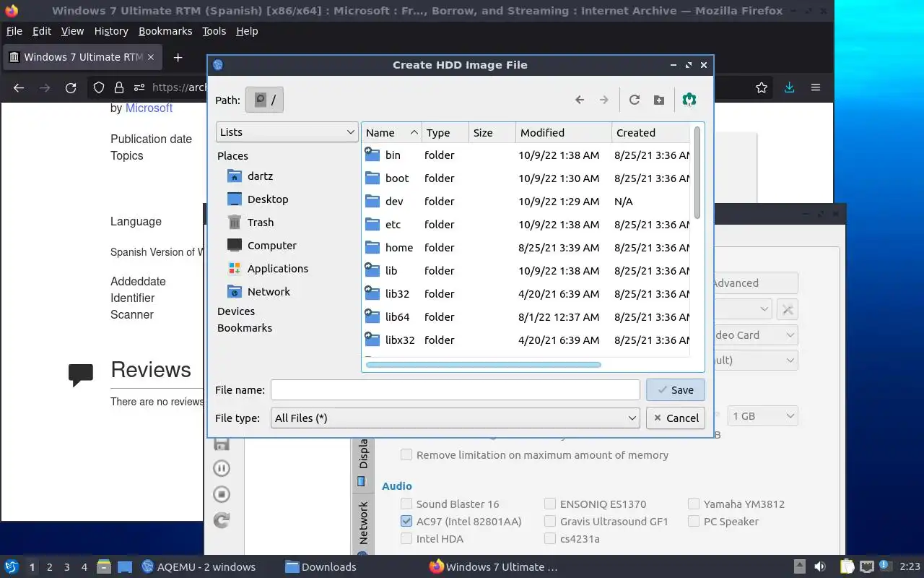The height and width of the screenshot is (578, 924).
Task: Open the 1 GB memory dropdown in AQEMU
Action: (x=762, y=416)
